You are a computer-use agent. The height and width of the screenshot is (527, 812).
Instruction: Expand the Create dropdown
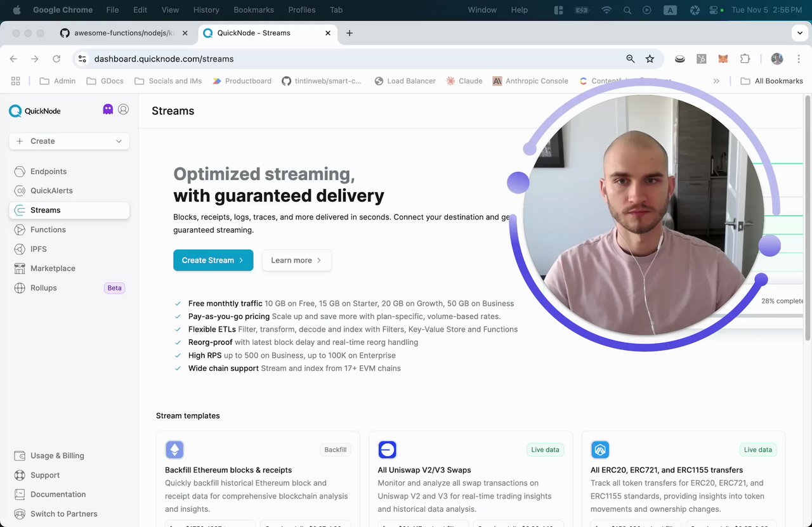[x=69, y=141]
